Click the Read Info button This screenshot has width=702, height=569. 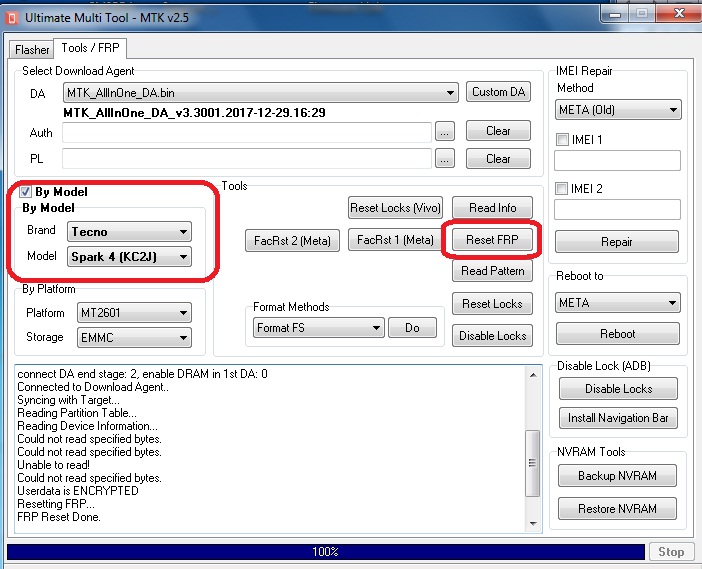492,208
